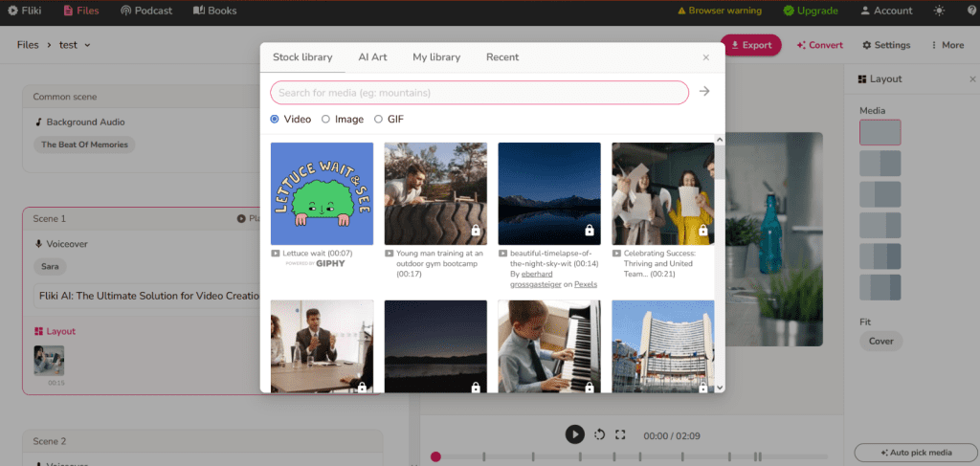Switch to the AI Art tab

(372, 57)
